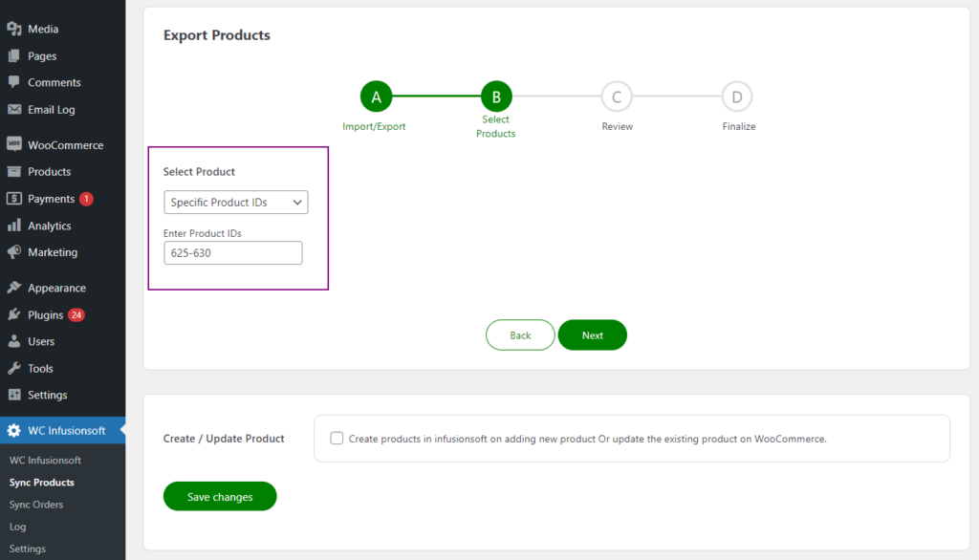Enable Create / Update Product checkbox
Image resolution: width=979 pixels, height=560 pixels.
pyautogui.click(x=337, y=439)
